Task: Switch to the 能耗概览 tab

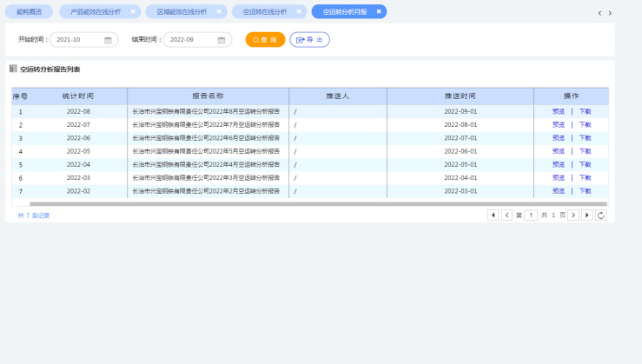Action: point(29,12)
